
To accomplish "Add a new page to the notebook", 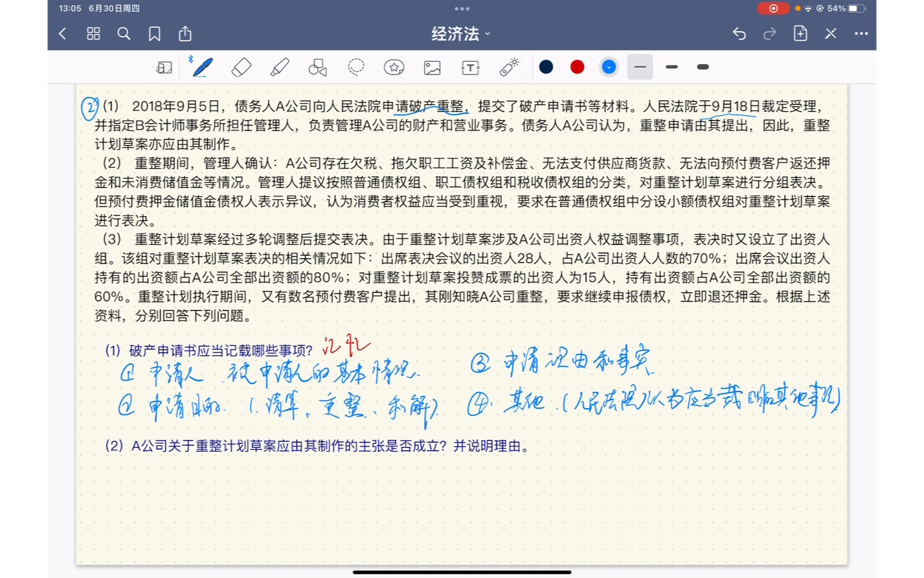I will [x=800, y=33].
